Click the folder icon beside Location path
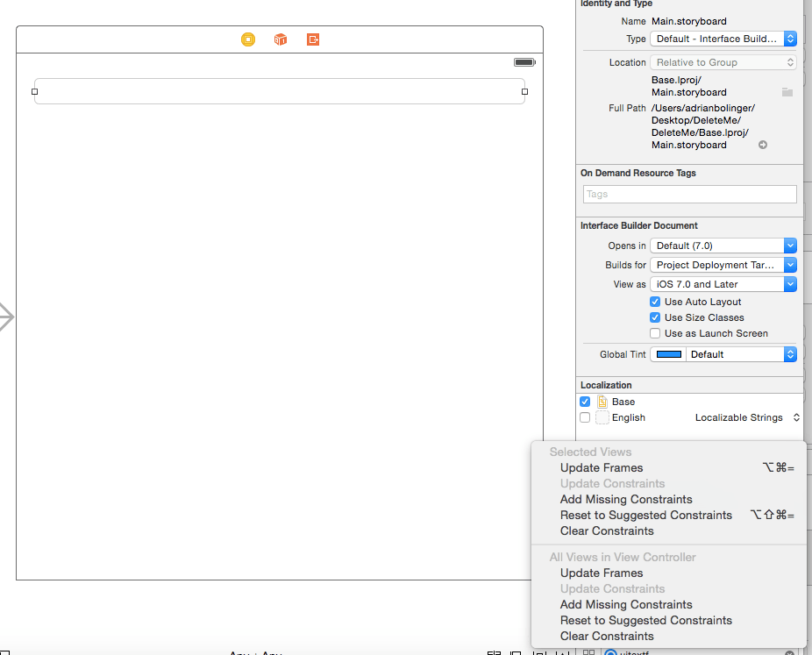The width and height of the screenshot is (812, 655). tap(787, 92)
